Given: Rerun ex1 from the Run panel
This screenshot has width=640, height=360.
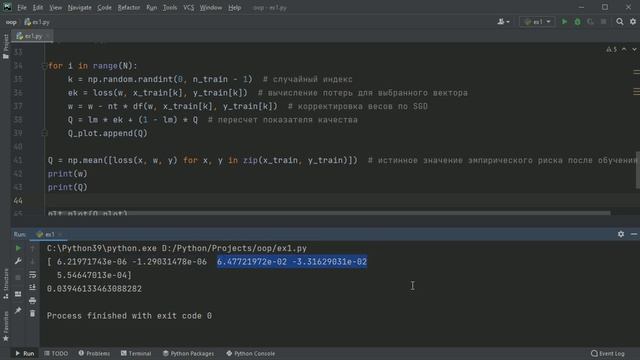Looking at the screenshot, I should 18,248.
